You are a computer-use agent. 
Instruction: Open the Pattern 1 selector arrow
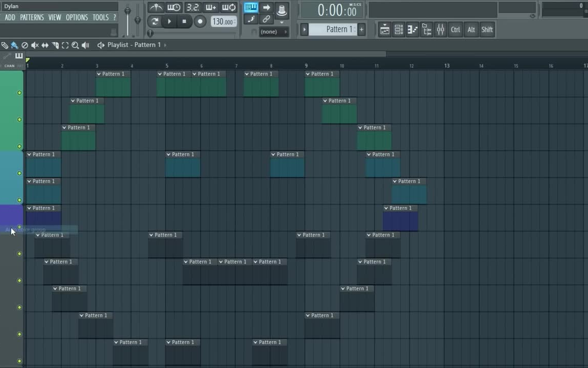pyautogui.click(x=305, y=29)
